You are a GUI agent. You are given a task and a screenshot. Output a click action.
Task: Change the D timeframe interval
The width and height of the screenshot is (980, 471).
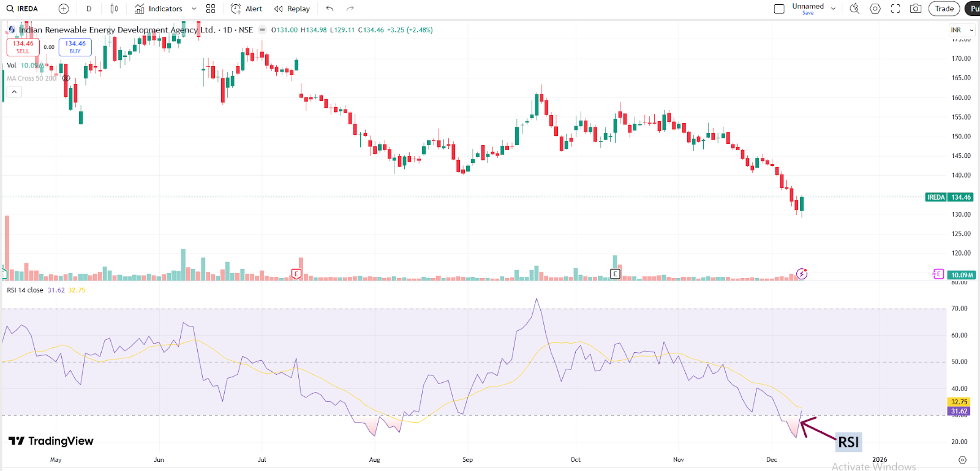point(89,9)
